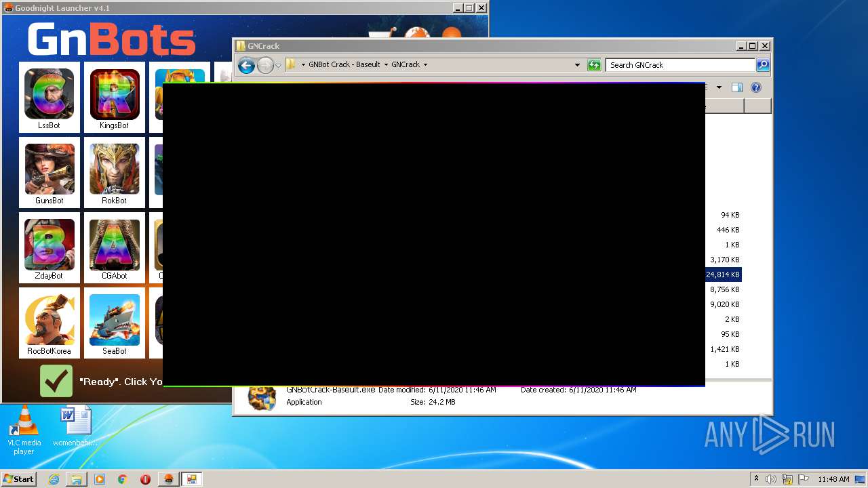Open address bar history dropdown

[x=577, y=65]
